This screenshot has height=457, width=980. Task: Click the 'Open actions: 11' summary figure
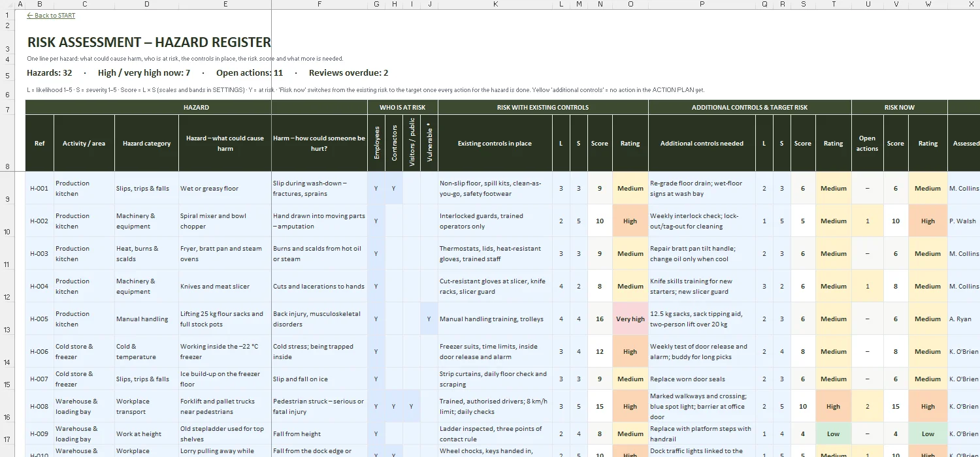[250, 73]
